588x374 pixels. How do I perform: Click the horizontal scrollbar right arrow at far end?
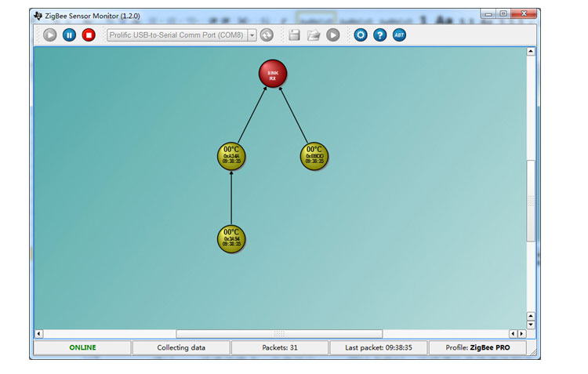point(521,333)
